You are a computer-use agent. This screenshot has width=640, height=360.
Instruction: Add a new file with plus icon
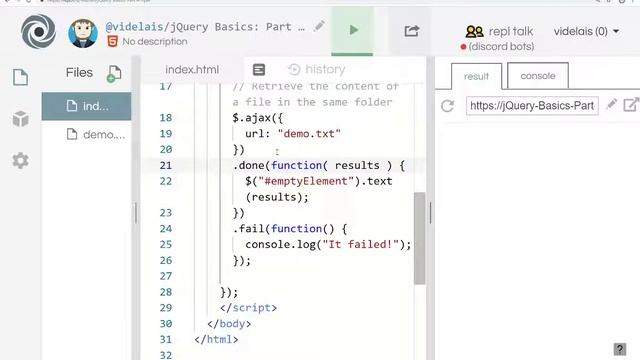pos(114,74)
